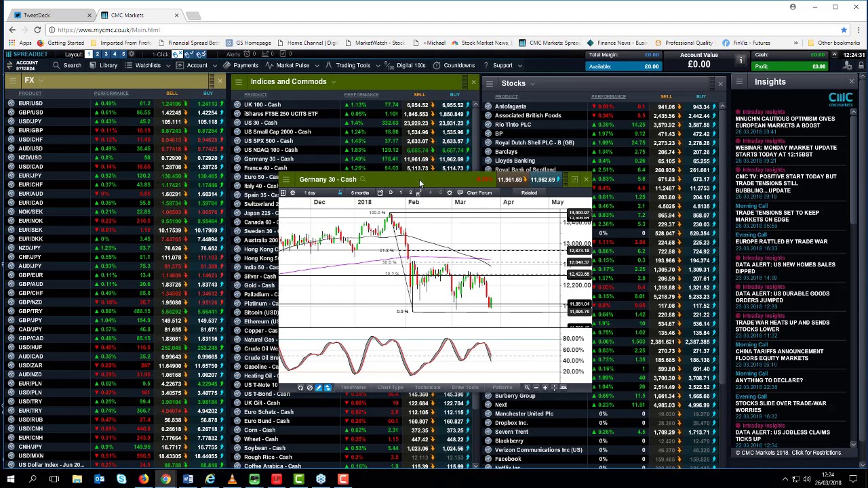Open chart Timeframe menu
Viewport: 868px width, 488px height.
(x=353, y=388)
